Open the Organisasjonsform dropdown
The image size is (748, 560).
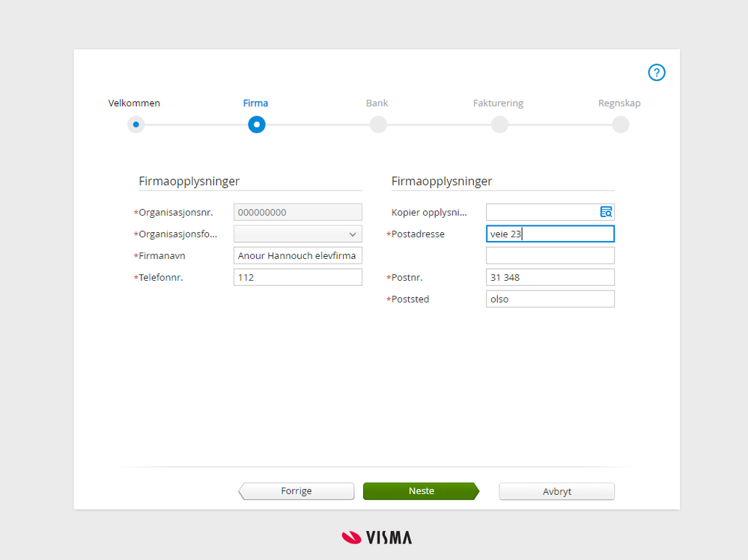[297, 234]
